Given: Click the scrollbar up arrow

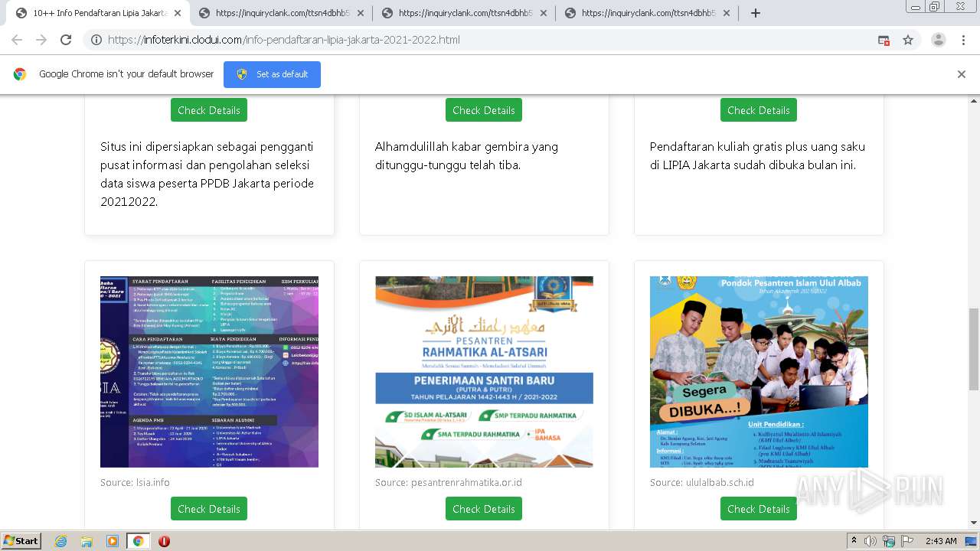Looking at the screenshot, I should [973, 100].
